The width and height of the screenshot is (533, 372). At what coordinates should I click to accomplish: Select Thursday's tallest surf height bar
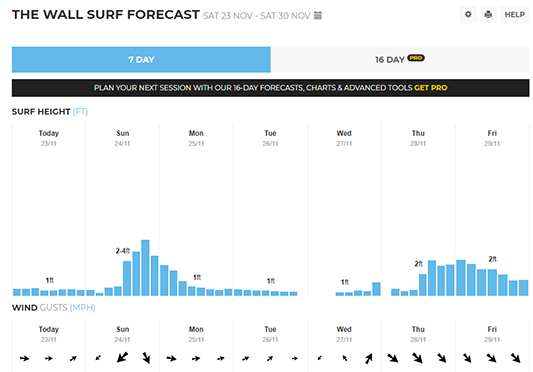[432, 278]
